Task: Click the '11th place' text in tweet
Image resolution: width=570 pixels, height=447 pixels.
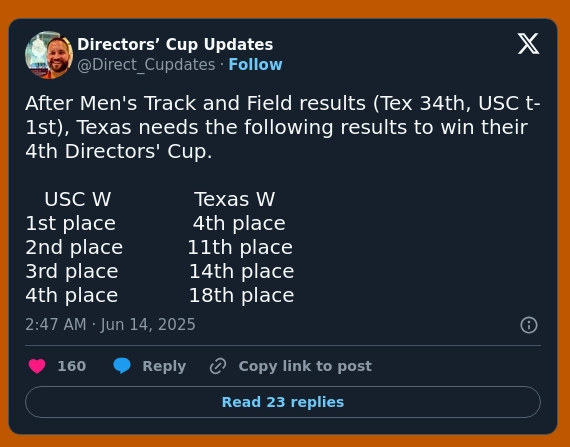Action: click(x=240, y=247)
